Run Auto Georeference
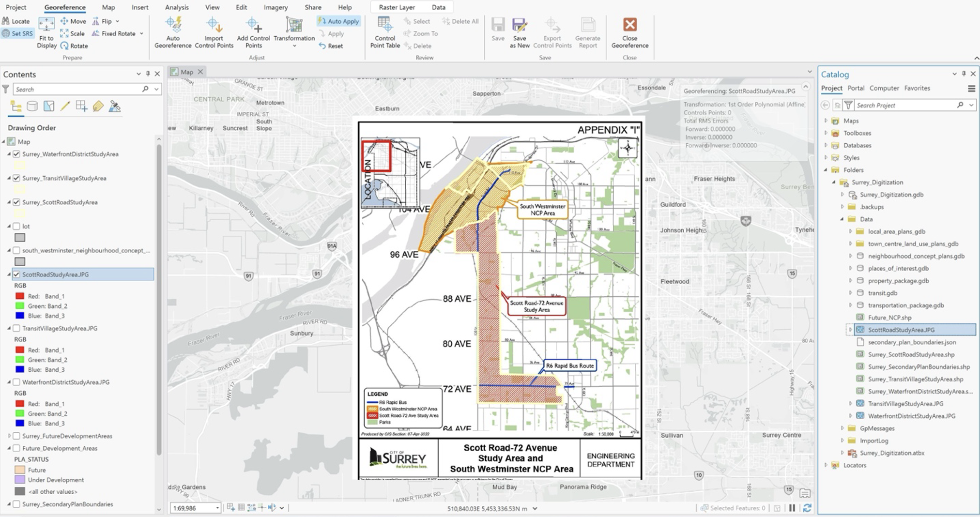The image size is (980, 517). (x=173, y=32)
